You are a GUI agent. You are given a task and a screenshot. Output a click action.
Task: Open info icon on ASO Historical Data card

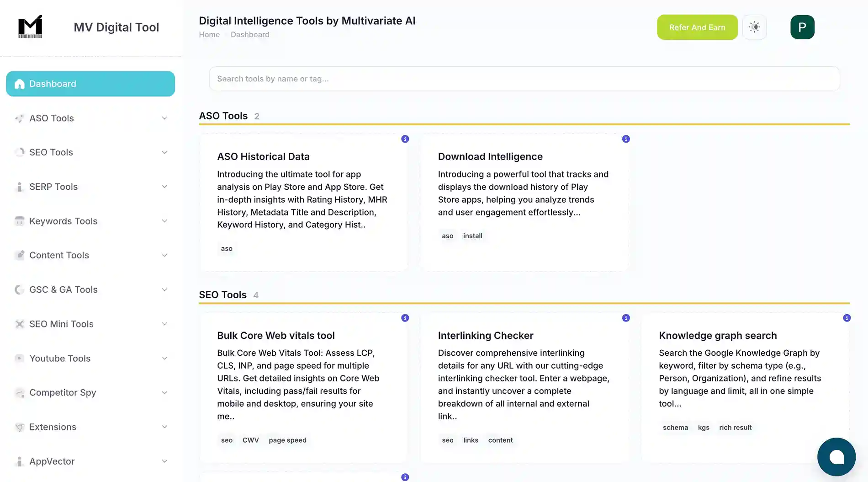point(405,139)
